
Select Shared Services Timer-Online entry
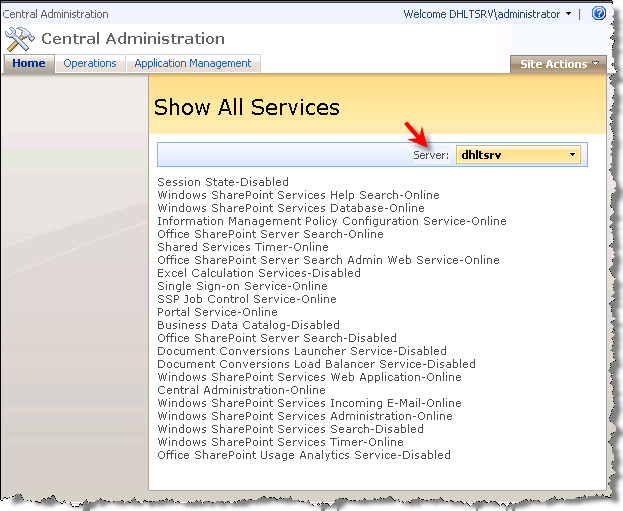click(x=243, y=247)
